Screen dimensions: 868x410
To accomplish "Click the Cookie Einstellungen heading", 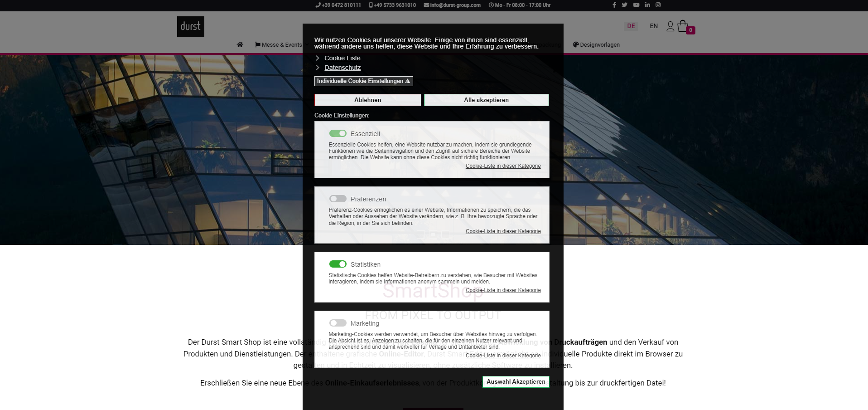I will (x=342, y=116).
